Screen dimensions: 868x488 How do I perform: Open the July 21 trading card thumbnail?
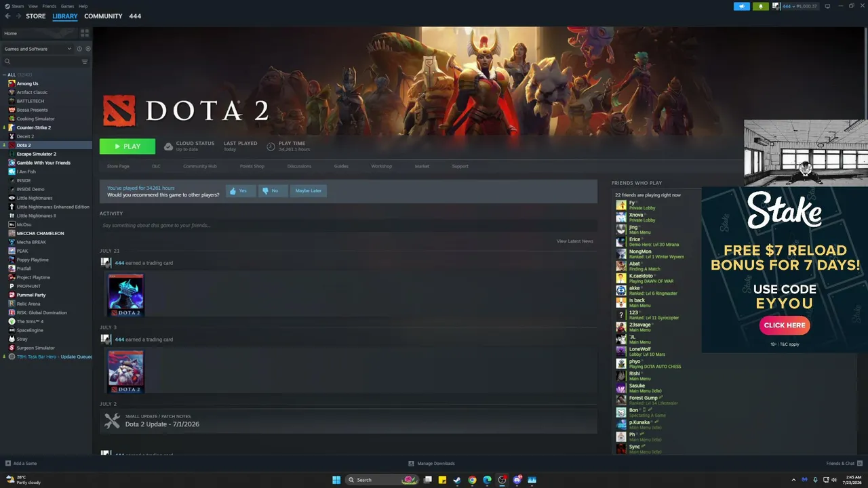pyautogui.click(x=126, y=295)
